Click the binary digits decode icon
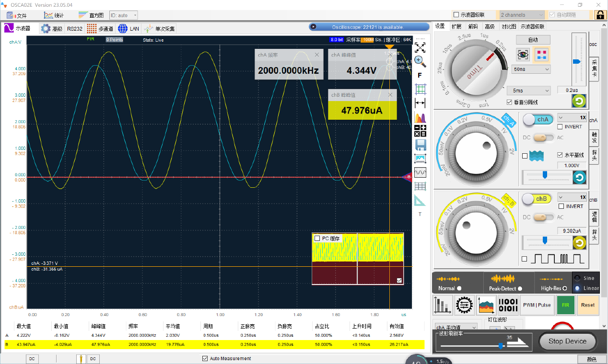Viewport: 608px width, 364px height. [x=508, y=305]
